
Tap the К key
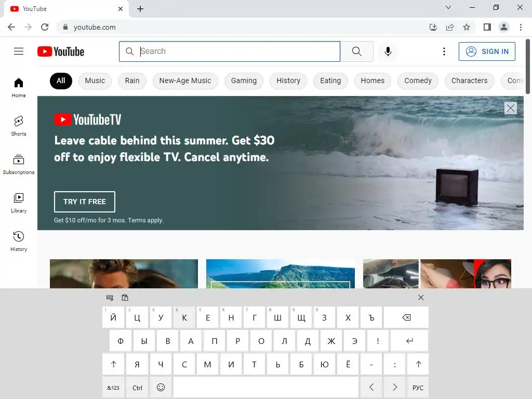pyautogui.click(x=184, y=317)
